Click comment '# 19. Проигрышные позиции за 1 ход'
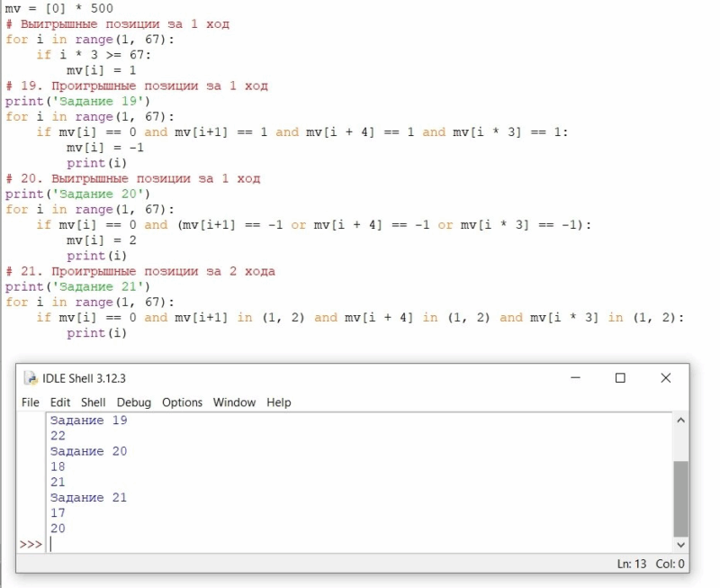The width and height of the screenshot is (720, 588). click(137, 86)
